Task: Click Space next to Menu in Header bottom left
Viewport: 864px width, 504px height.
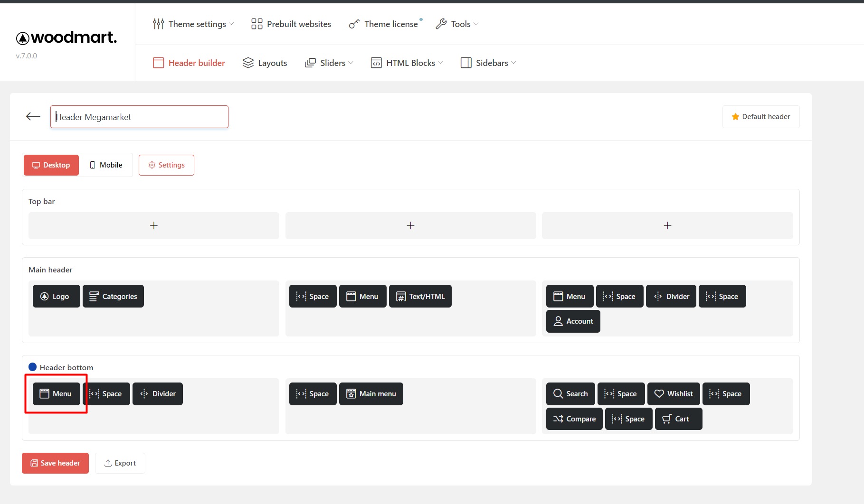Action: click(106, 394)
